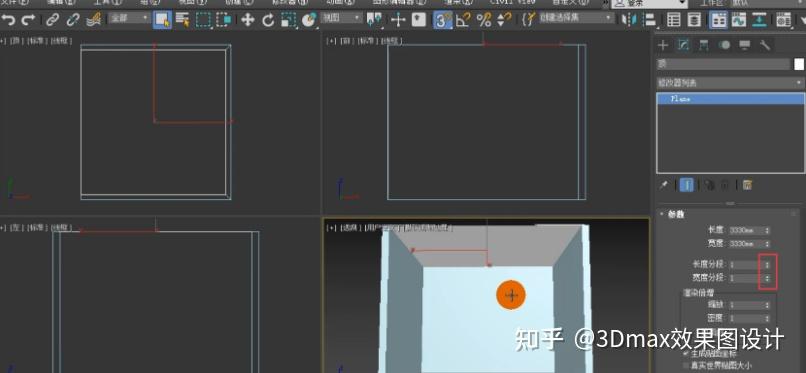The height and width of the screenshot is (373, 806).
Task: Toggle Percent Snap button
Action: pyautogui.click(x=484, y=20)
